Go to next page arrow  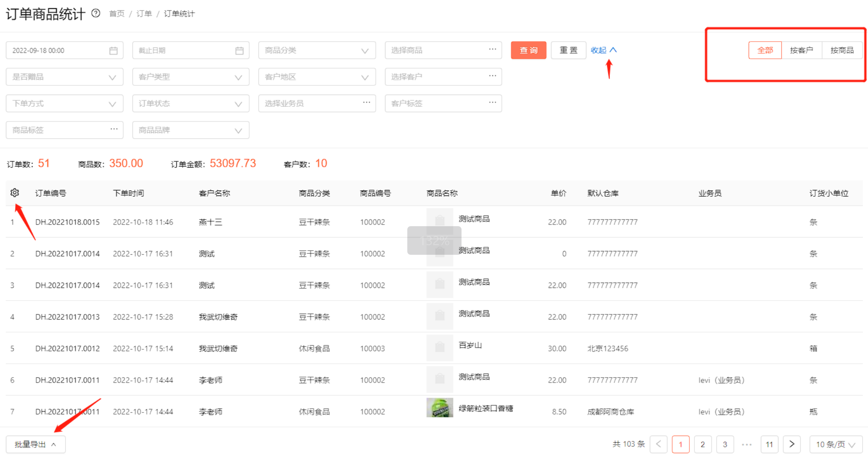click(x=792, y=444)
